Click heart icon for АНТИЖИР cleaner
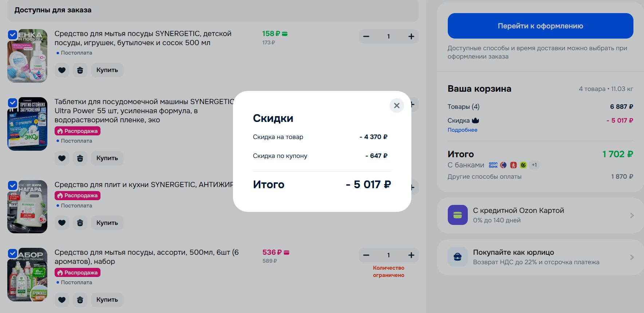 (x=62, y=223)
